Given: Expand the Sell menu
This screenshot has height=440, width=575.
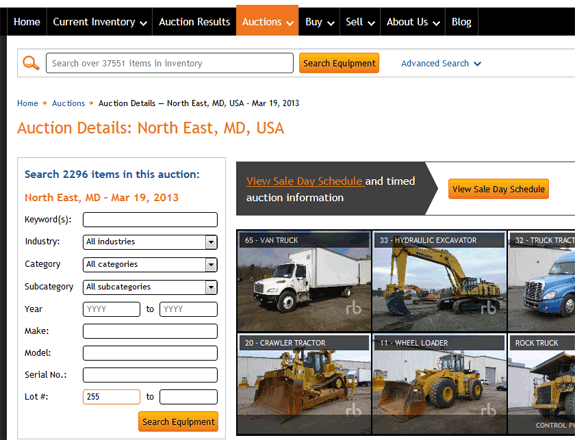Looking at the screenshot, I should (x=360, y=22).
